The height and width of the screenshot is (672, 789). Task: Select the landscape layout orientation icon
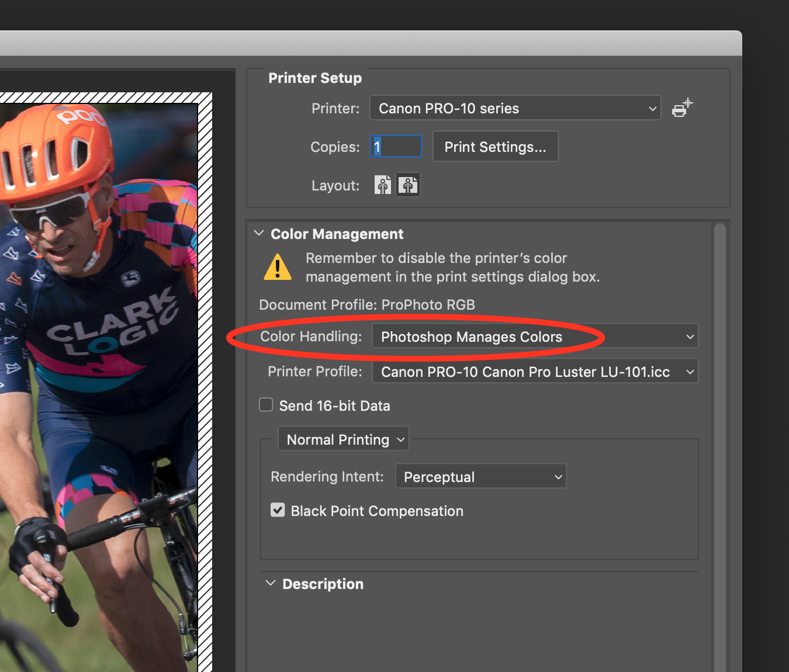408,185
